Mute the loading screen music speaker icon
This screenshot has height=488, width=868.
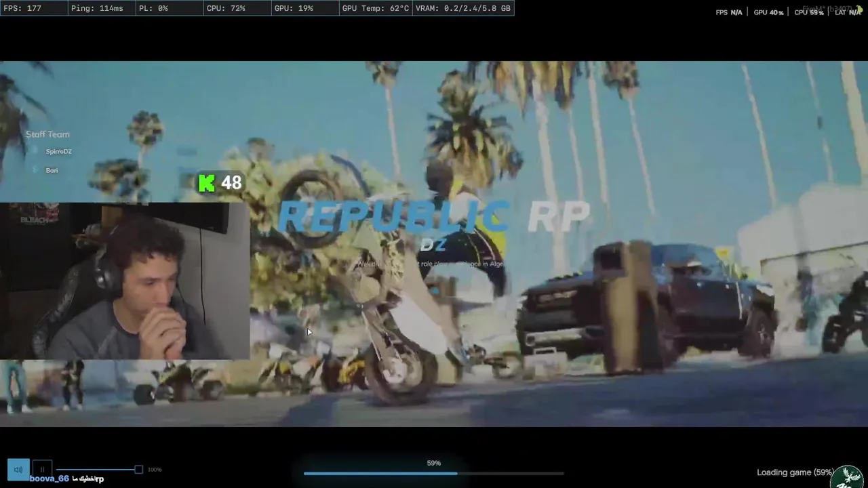pos(18,470)
